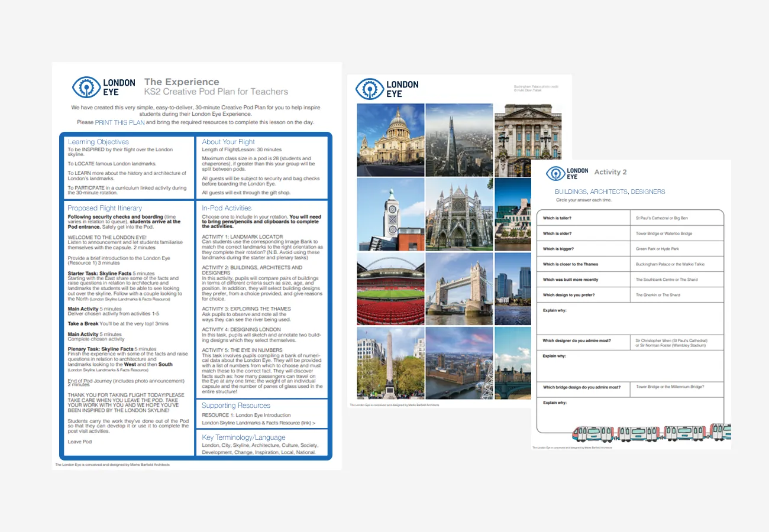
Task: Click the 'Tower Bridge or Waterloo Bridge' answer
Action: click(x=664, y=233)
